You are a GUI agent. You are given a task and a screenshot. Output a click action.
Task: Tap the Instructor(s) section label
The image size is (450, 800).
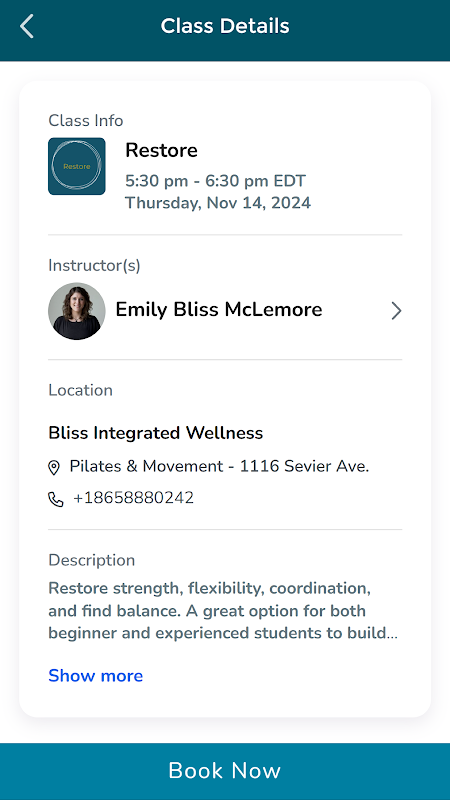[x=94, y=265]
